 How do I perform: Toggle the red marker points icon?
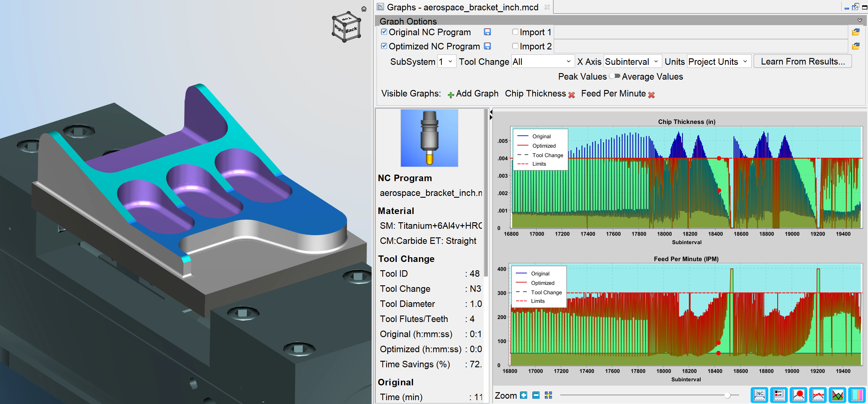798,395
